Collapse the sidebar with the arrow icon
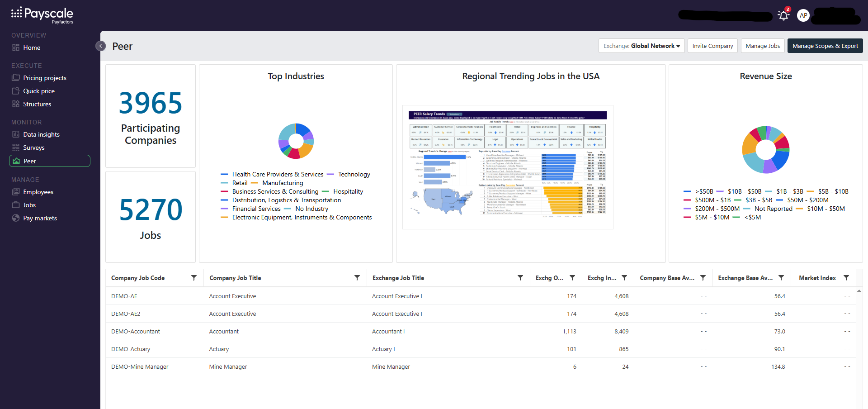 tap(101, 46)
